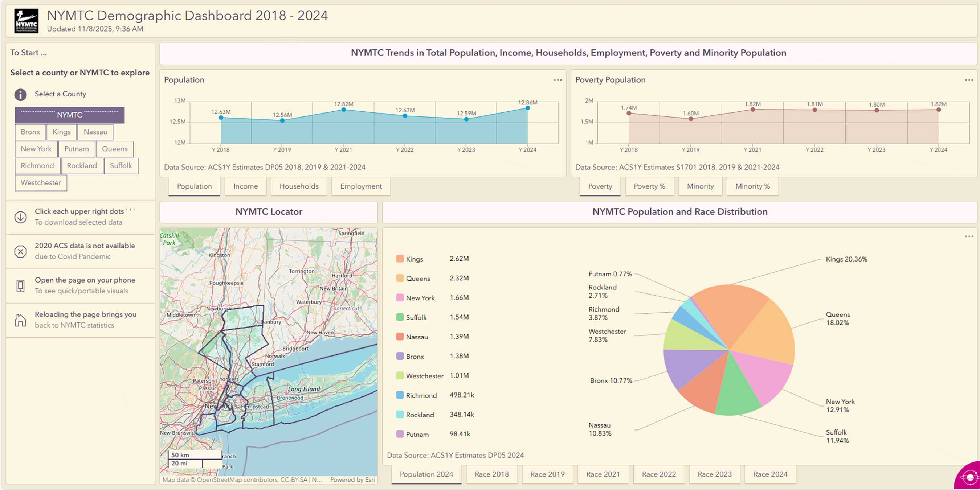Select the Westchester county button
This screenshot has width=980, height=490.
(x=41, y=183)
